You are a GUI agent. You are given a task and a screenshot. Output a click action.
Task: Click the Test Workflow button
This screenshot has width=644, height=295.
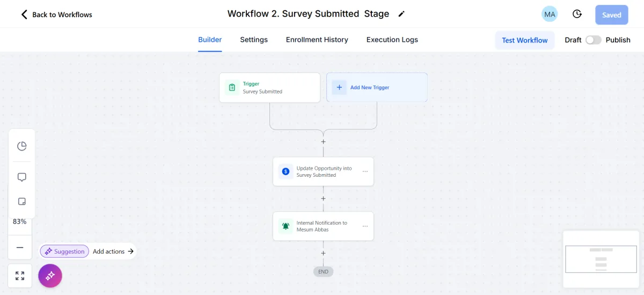(x=524, y=40)
